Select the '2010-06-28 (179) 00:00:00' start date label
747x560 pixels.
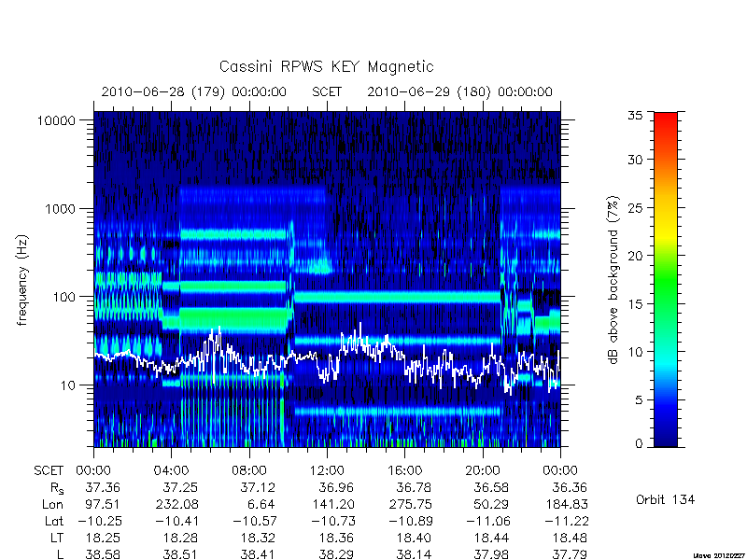194,91
